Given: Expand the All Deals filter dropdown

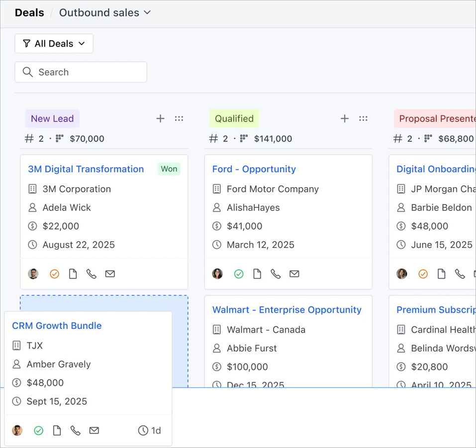Looking at the screenshot, I should [81, 44].
